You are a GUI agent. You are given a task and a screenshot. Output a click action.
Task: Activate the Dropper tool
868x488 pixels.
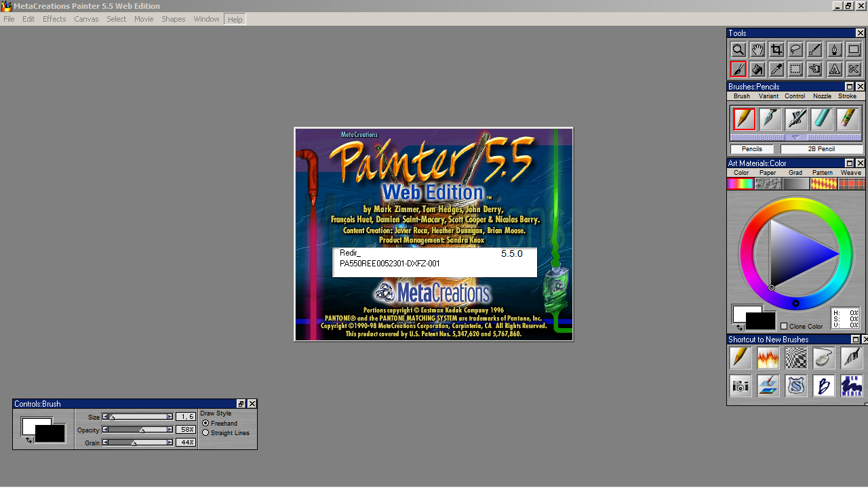776,69
